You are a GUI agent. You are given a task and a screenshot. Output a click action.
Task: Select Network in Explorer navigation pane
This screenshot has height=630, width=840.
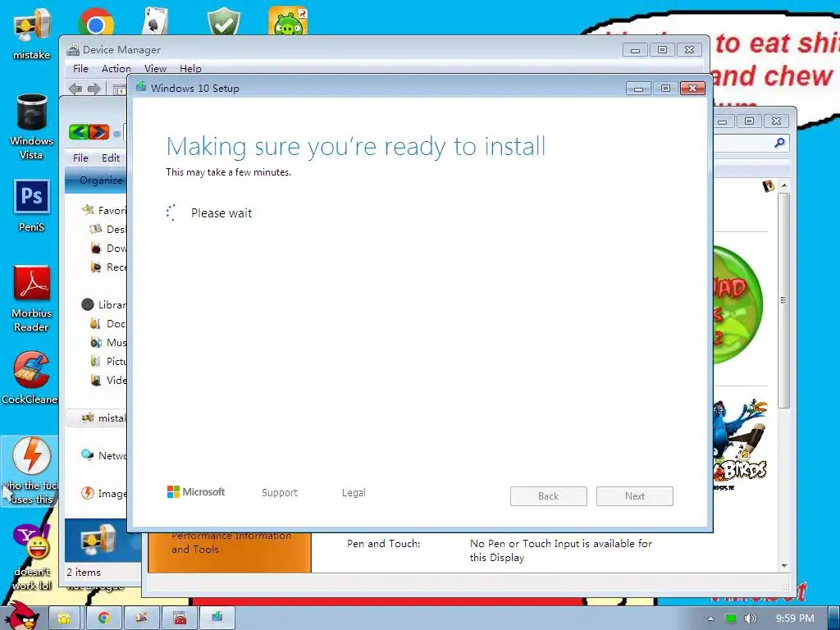point(104,455)
